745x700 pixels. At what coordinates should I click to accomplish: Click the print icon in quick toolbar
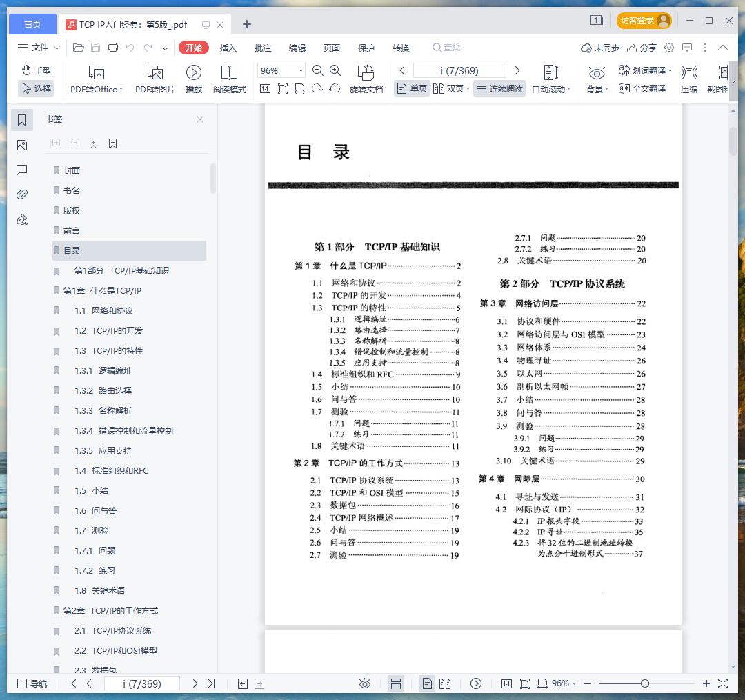pyautogui.click(x=113, y=48)
